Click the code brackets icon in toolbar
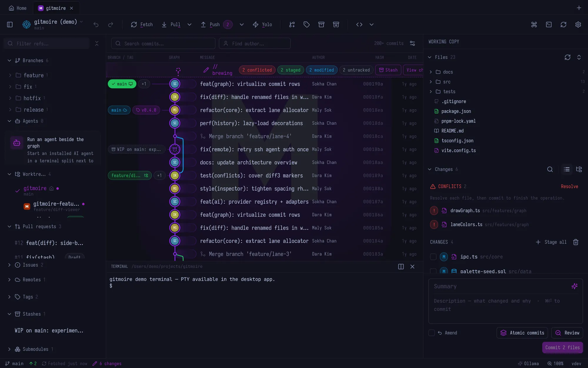This screenshot has width=588, height=368. (359, 24)
